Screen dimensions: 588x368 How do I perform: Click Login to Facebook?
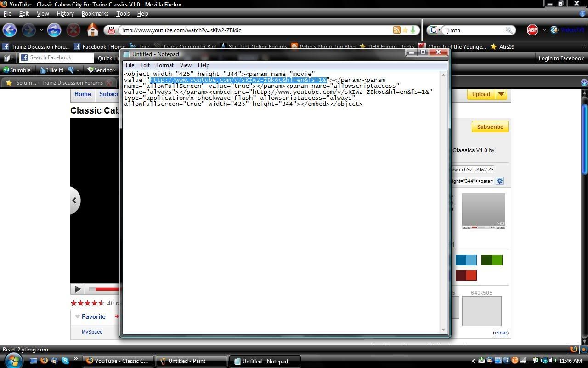click(x=561, y=58)
